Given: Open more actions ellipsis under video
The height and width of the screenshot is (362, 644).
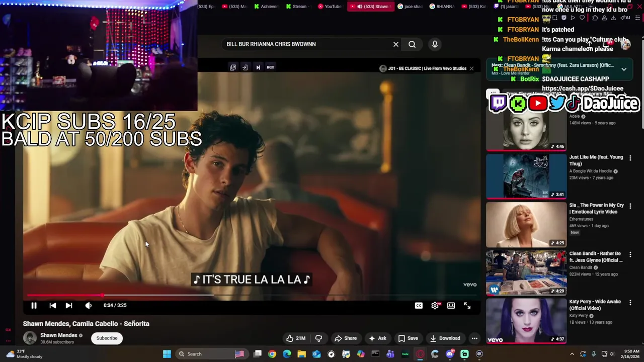Looking at the screenshot, I should point(474,338).
